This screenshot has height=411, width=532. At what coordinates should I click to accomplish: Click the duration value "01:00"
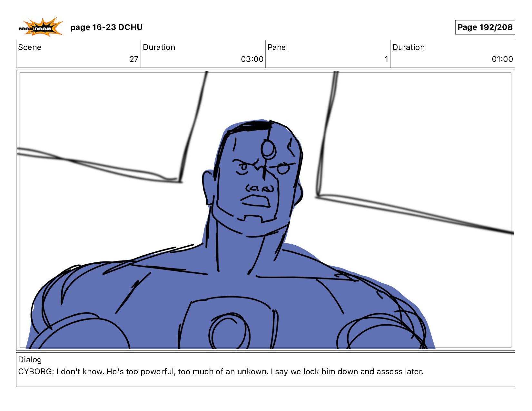click(x=502, y=59)
